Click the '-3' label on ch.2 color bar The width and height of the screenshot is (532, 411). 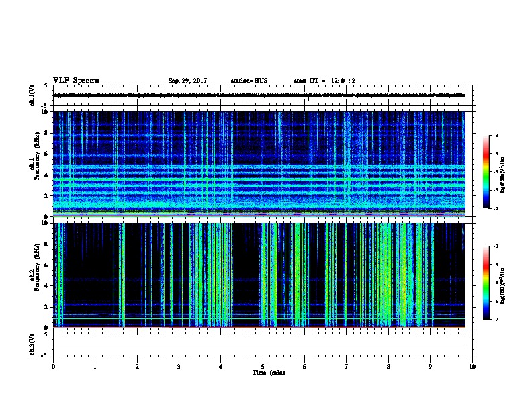point(496,246)
